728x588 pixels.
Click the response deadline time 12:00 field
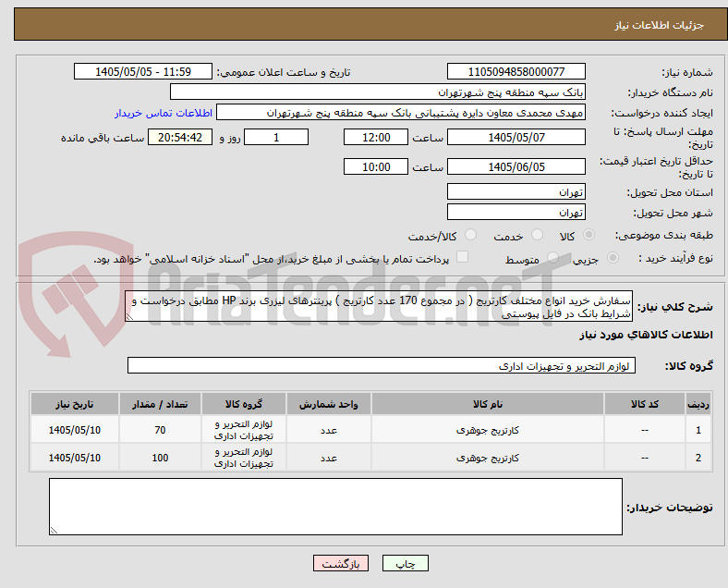tap(376, 137)
